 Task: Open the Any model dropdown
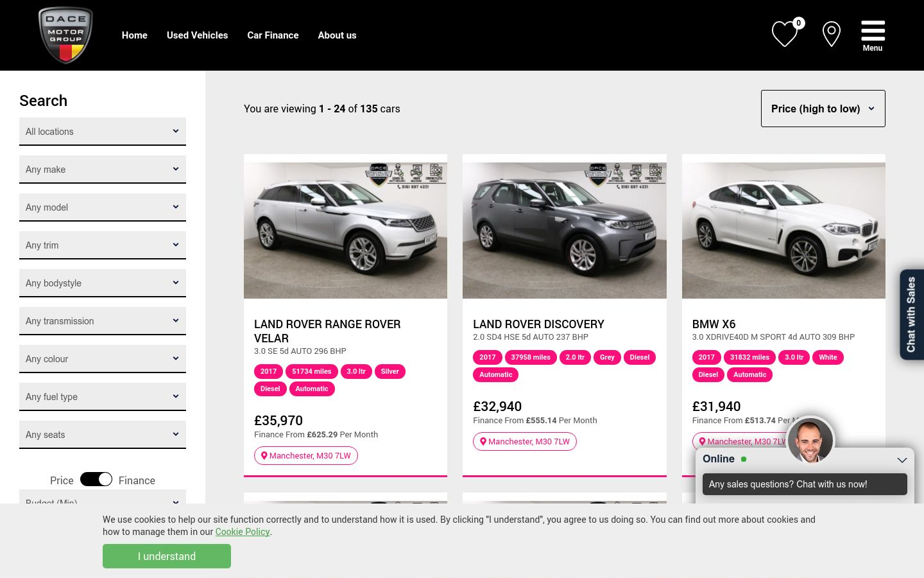pyautogui.click(x=103, y=207)
